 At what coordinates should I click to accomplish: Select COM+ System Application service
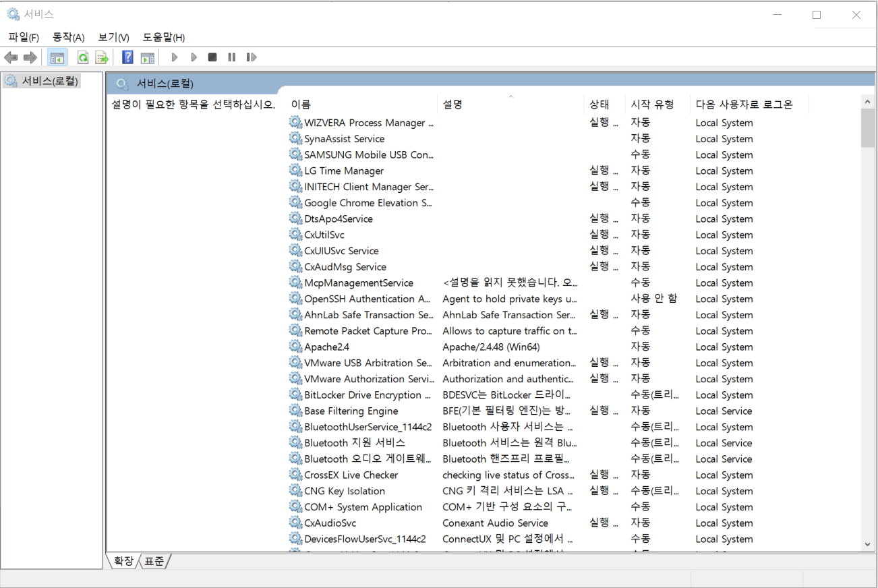pyautogui.click(x=363, y=507)
